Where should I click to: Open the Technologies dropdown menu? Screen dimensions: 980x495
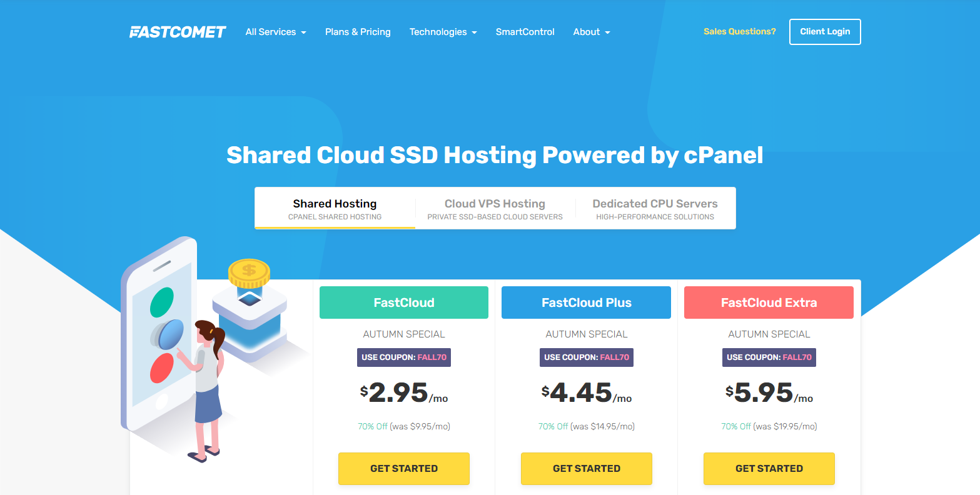[x=443, y=32]
